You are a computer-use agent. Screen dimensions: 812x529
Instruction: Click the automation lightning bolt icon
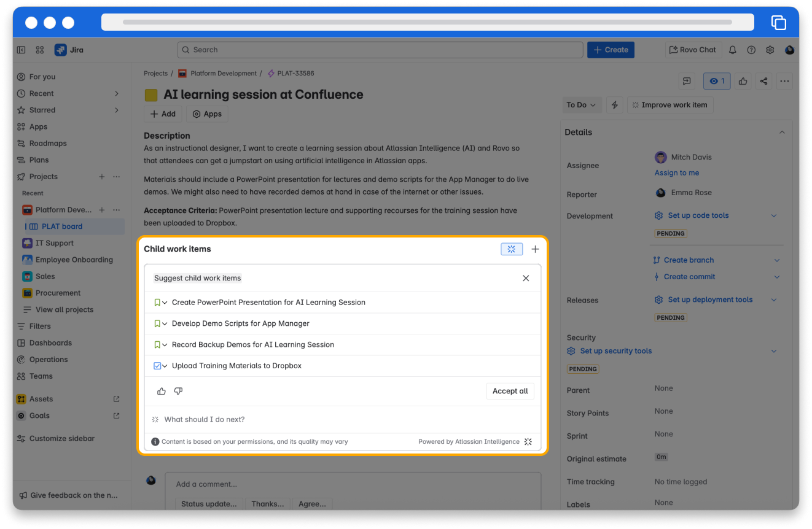click(x=614, y=105)
